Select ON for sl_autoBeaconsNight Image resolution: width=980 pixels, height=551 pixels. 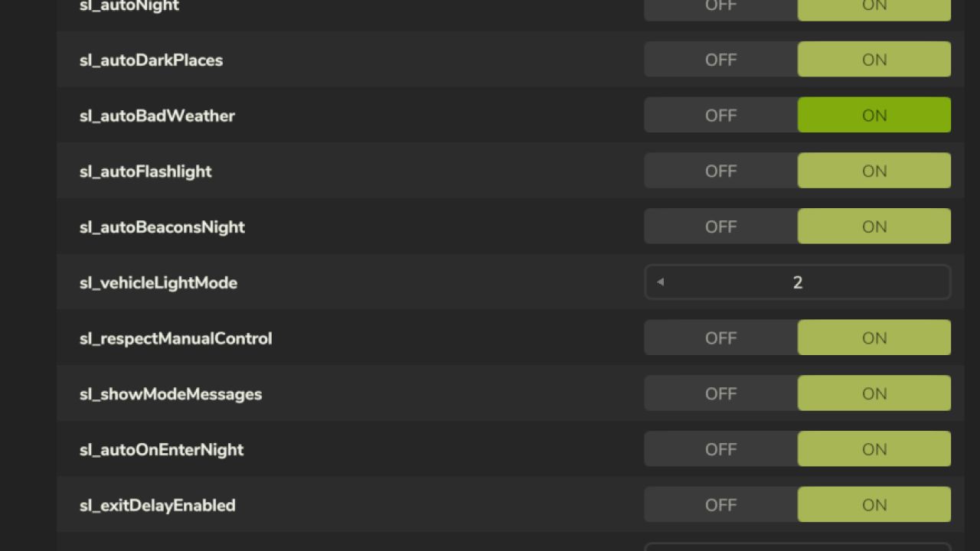[x=874, y=227]
